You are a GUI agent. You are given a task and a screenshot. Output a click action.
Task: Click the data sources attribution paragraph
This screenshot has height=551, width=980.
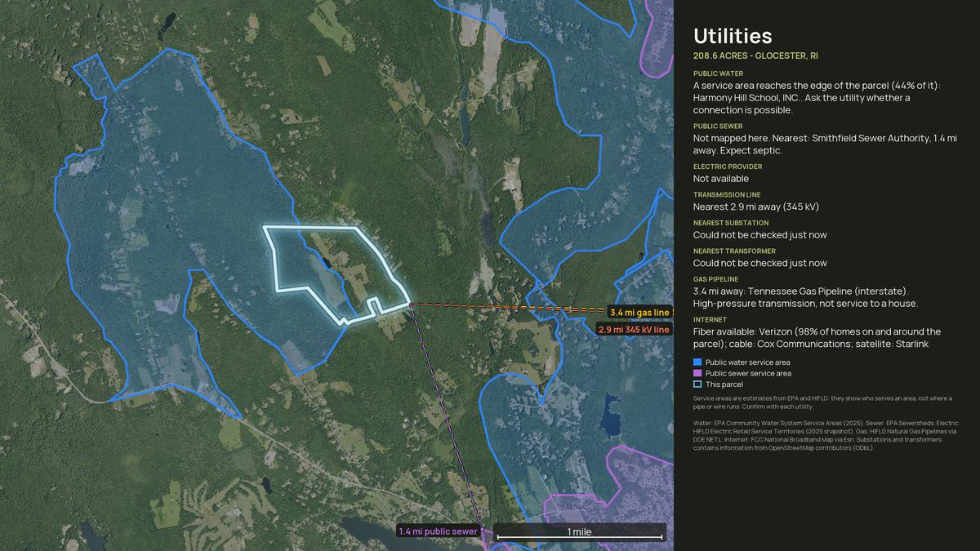pos(825,435)
